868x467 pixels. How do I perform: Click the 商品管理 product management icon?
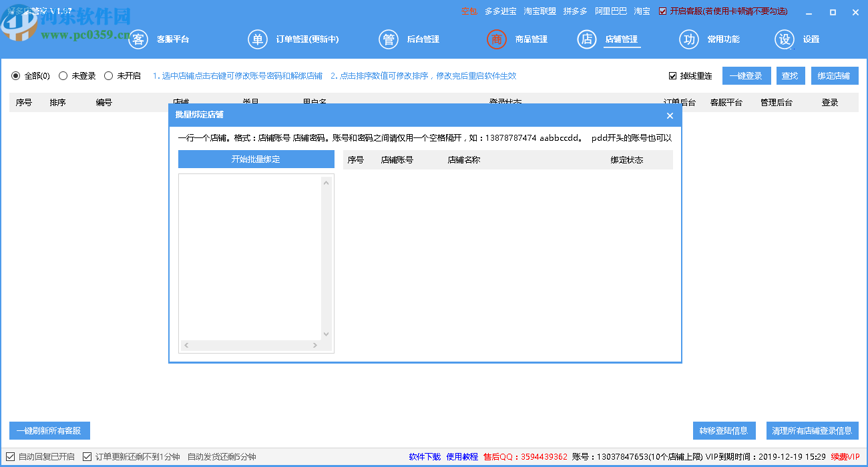[496, 39]
